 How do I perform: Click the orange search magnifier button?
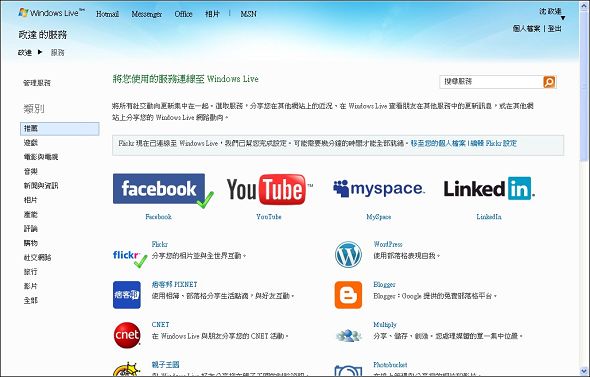tap(549, 82)
